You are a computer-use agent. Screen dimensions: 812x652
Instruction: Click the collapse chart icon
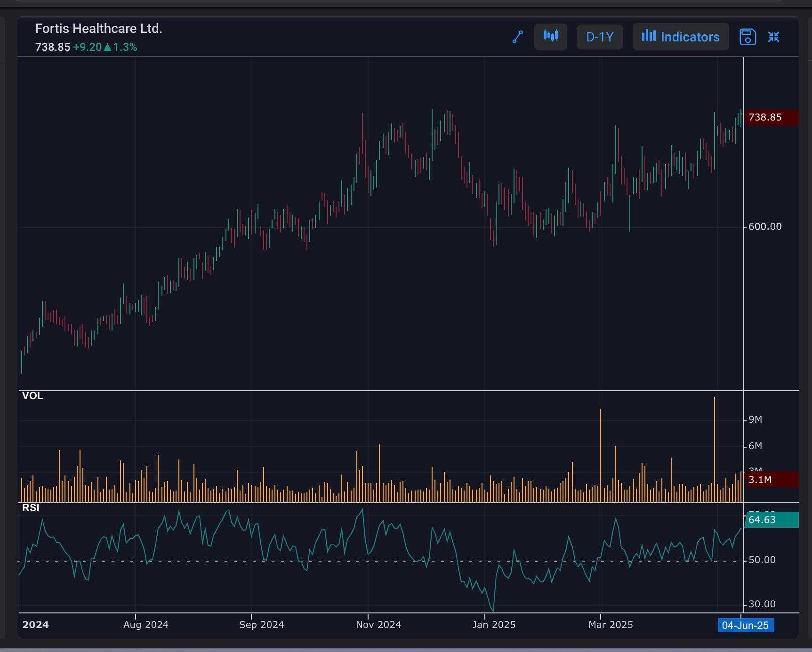coord(774,37)
